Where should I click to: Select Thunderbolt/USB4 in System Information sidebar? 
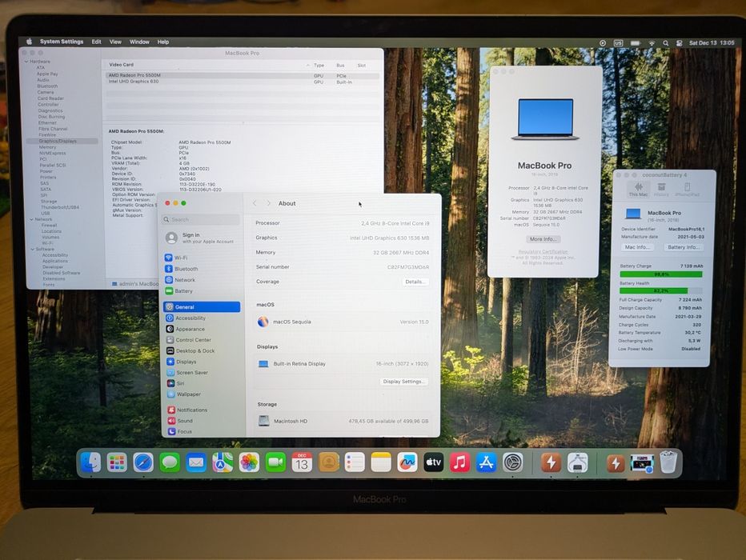[x=60, y=207]
